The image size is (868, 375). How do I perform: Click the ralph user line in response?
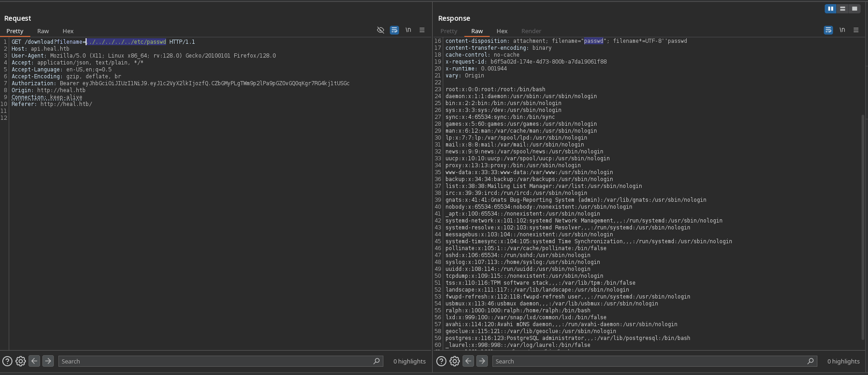[518, 311]
